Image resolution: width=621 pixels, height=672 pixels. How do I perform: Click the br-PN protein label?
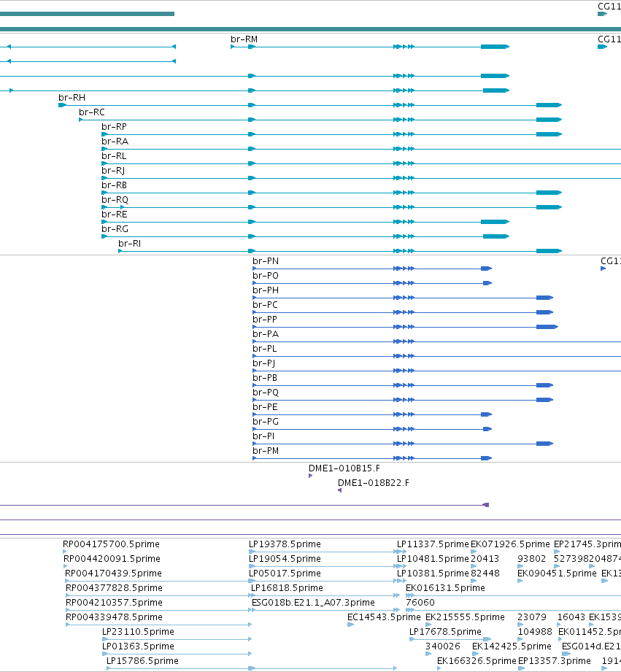tap(266, 261)
